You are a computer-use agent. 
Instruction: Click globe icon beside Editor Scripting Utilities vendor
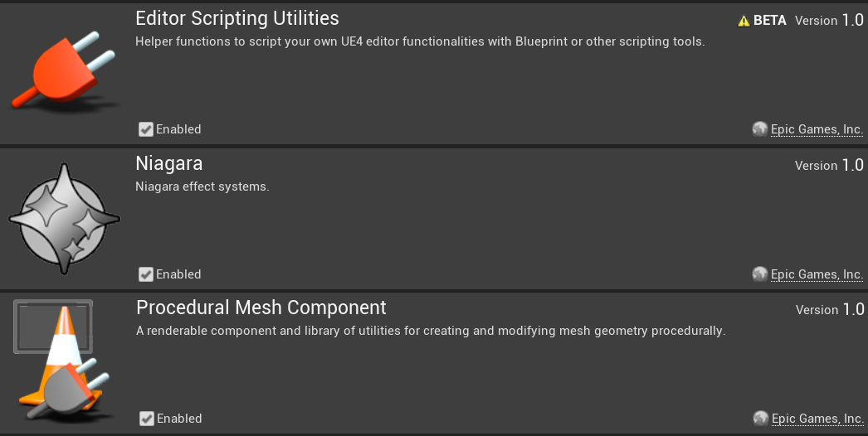759,129
